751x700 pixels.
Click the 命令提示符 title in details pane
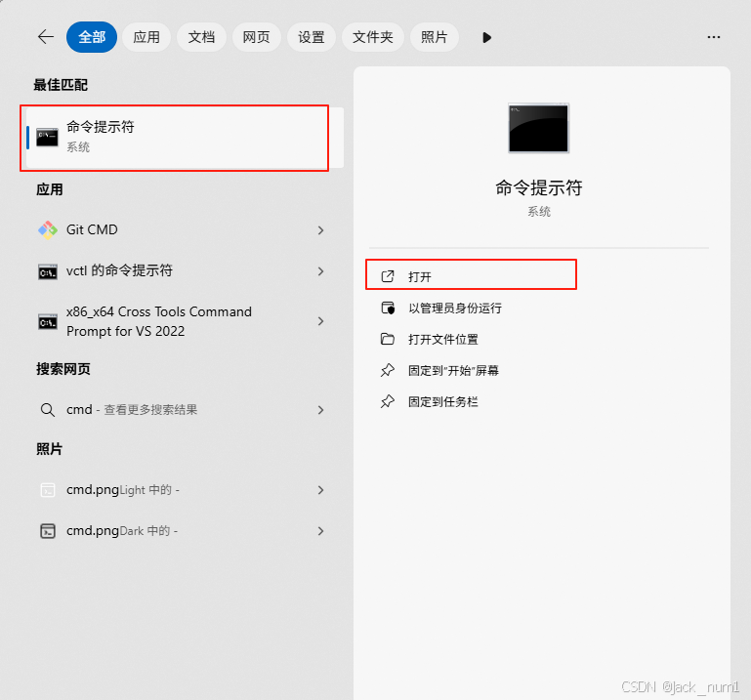[x=539, y=187]
